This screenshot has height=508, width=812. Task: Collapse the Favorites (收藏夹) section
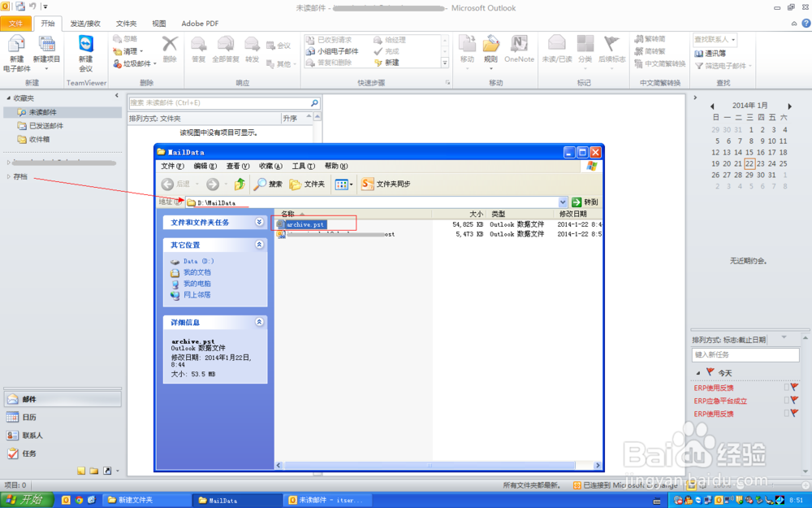pos(9,98)
